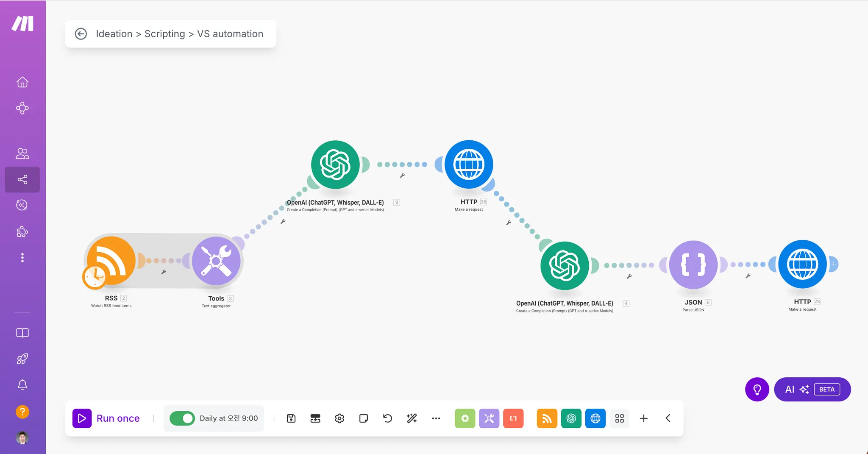Viewport: 868px width, 454px height.
Task: Add a module after HTTP 28
Action: click(833, 264)
